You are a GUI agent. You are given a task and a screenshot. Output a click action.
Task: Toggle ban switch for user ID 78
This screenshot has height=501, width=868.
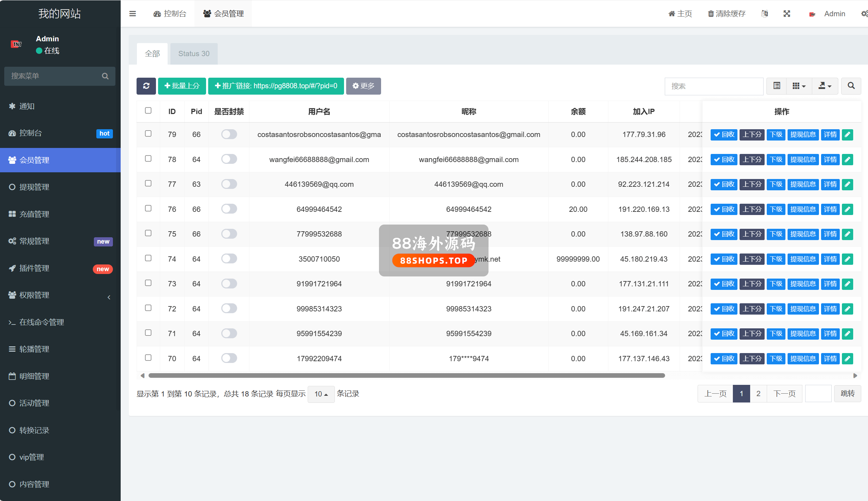(229, 159)
